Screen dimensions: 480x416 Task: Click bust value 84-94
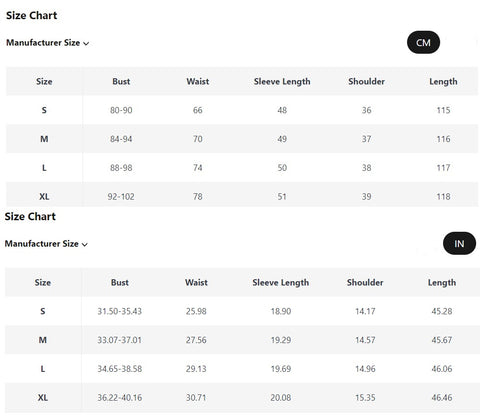[x=121, y=139]
